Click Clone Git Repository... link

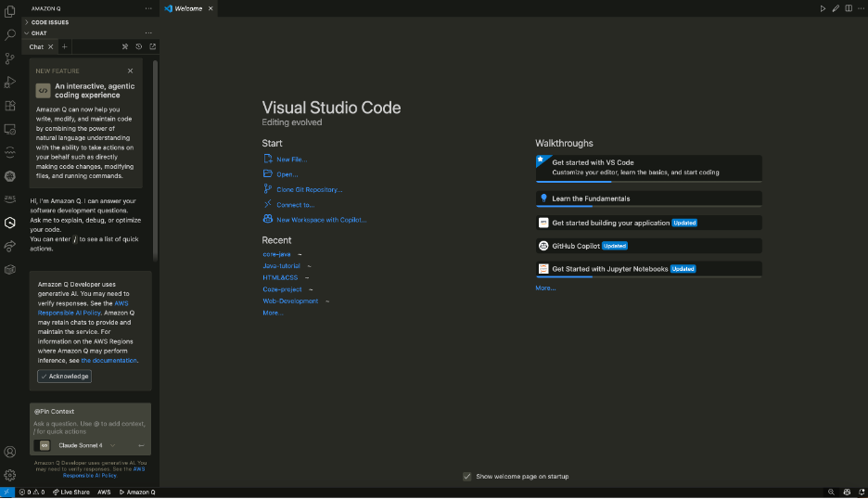(x=309, y=189)
